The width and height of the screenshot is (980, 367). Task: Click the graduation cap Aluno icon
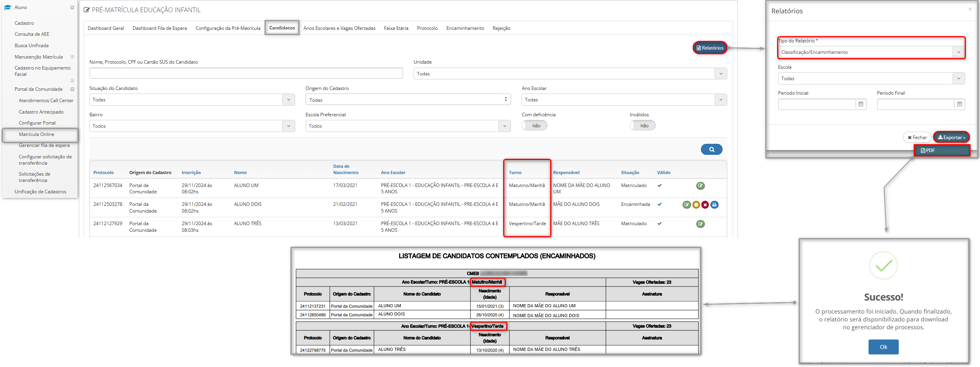(x=7, y=7)
